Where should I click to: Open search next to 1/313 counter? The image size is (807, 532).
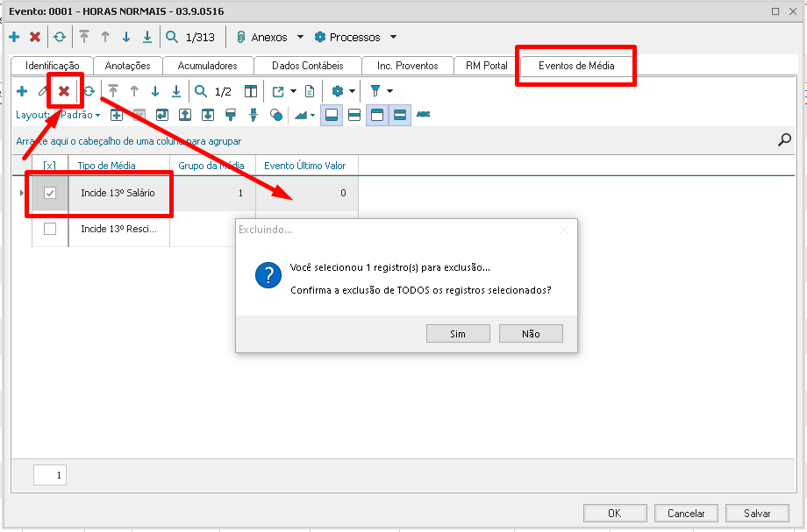tap(172, 37)
